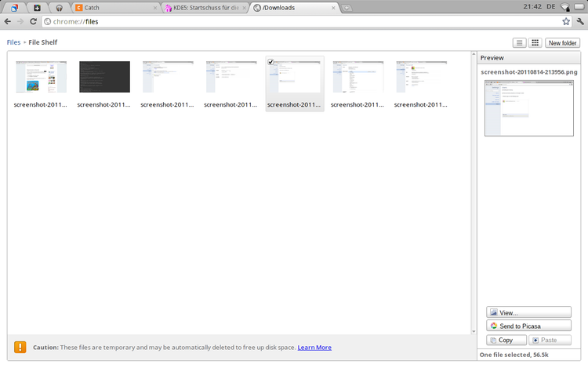Open Chrome wrench settings menu
Screen dimensions: 588x368
pyautogui.click(x=579, y=21)
